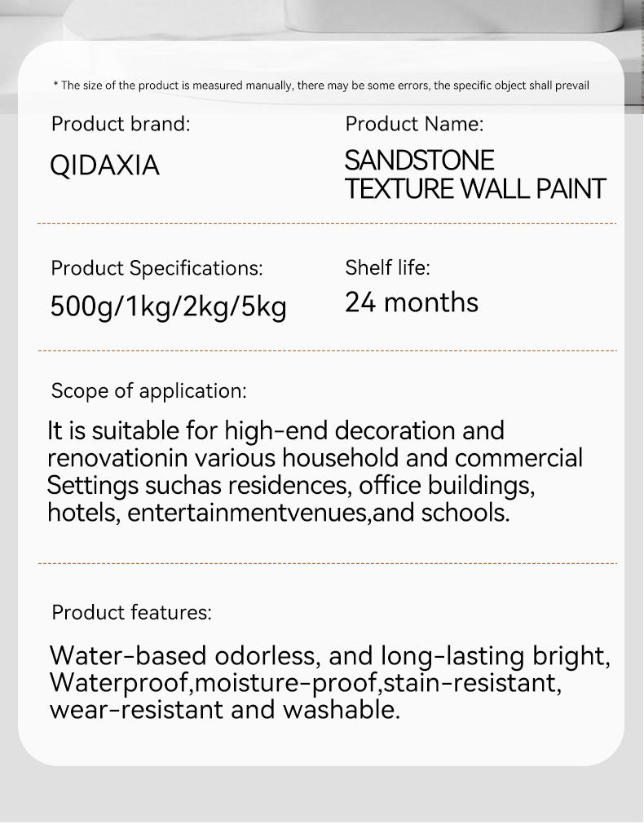
Task: Click the "Product brand:" label
Action: (121, 125)
